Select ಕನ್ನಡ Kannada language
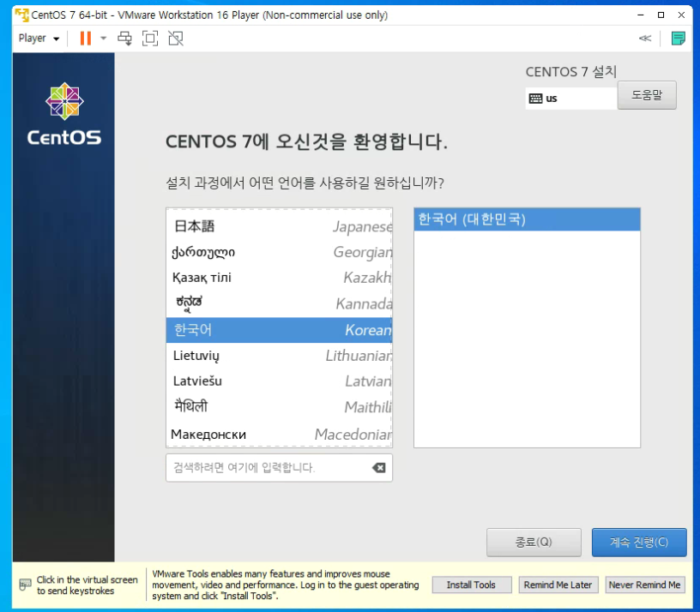700x612 pixels. pos(280,303)
